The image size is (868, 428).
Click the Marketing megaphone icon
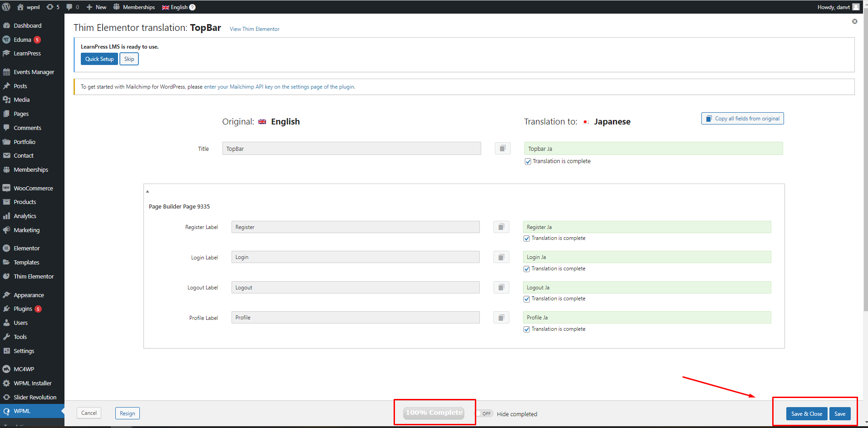click(x=6, y=230)
